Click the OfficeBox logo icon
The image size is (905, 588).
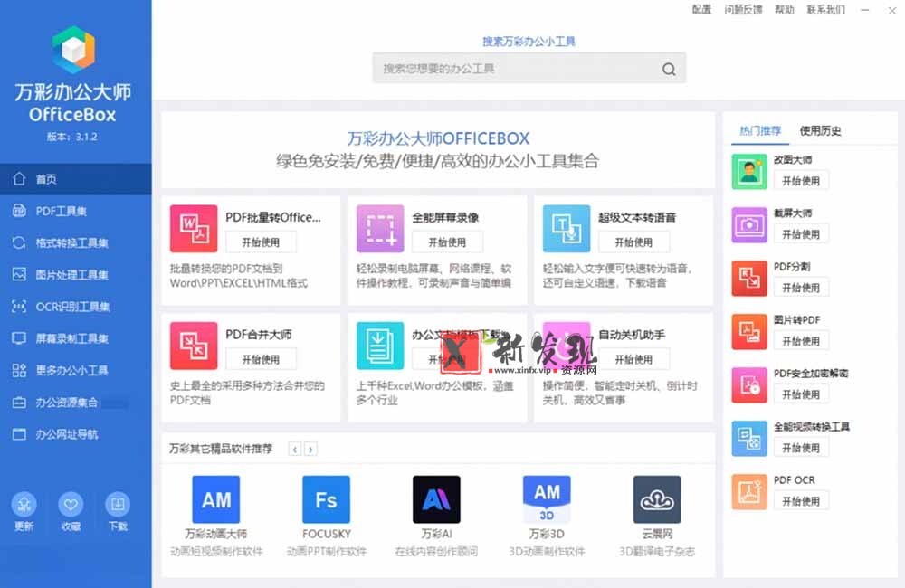pyautogui.click(x=73, y=50)
